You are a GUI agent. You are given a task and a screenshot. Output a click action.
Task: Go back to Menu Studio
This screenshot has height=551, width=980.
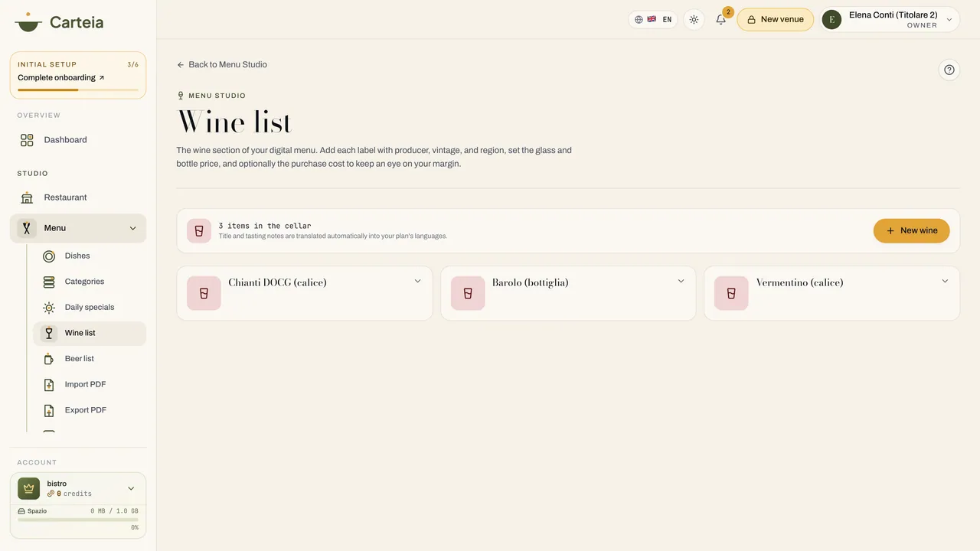tap(222, 64)
